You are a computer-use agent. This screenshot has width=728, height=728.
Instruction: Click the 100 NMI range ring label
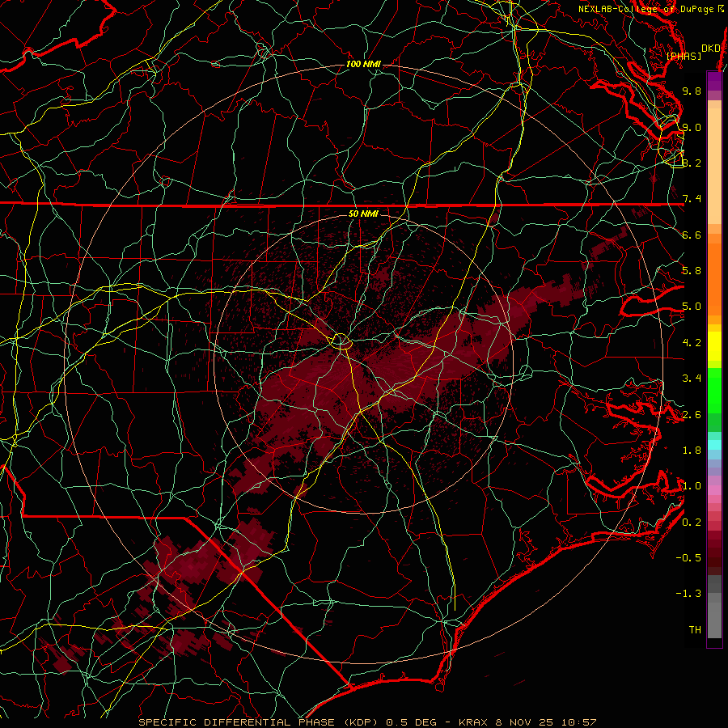point(363,64)
